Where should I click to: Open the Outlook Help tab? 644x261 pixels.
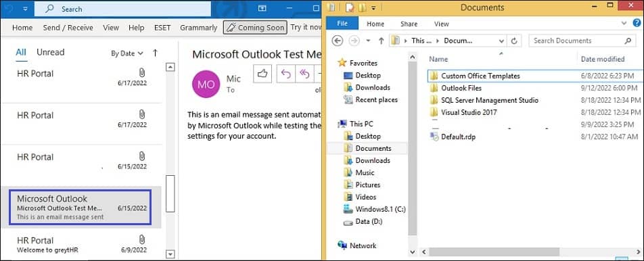(137, 28)
